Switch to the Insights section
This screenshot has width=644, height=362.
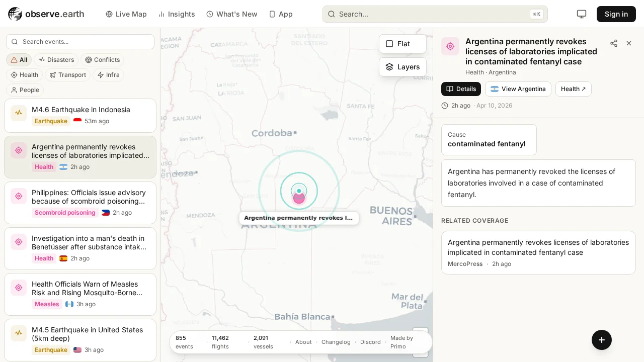point(176,14)
